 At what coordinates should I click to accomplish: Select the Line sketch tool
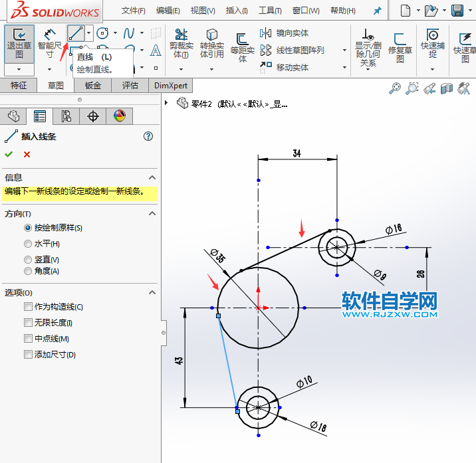point(76,33)
